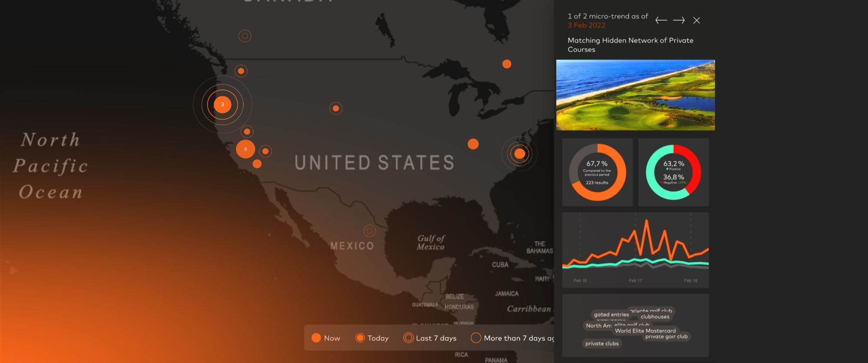Click the World Elite Mastercard keyword tag
Viewport: 868px width, 363px height.
coord(645,330)
